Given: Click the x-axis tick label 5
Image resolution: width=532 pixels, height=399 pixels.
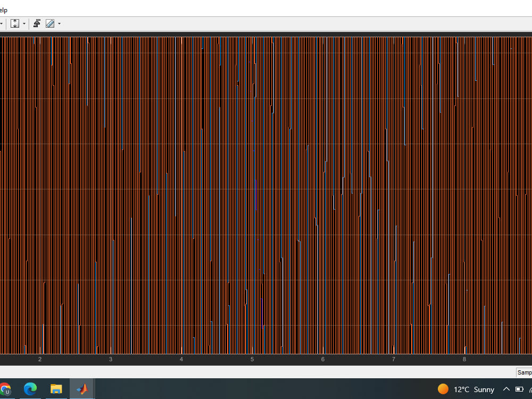Looking at the screenshot, I should click(x=252, y=359).
